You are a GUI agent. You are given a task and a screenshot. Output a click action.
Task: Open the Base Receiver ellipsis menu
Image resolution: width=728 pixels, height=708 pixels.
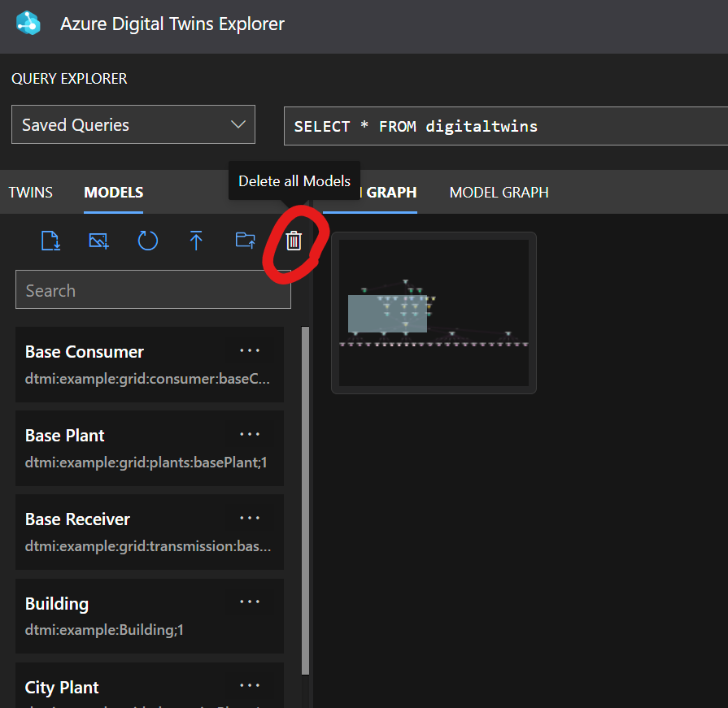[x=250, y=518]
